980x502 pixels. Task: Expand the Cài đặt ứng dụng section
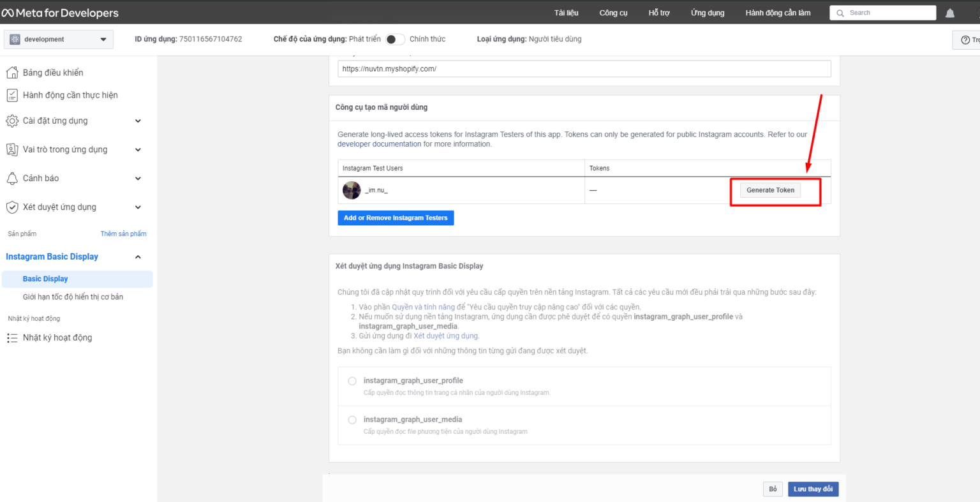click(x=138, y=121)
